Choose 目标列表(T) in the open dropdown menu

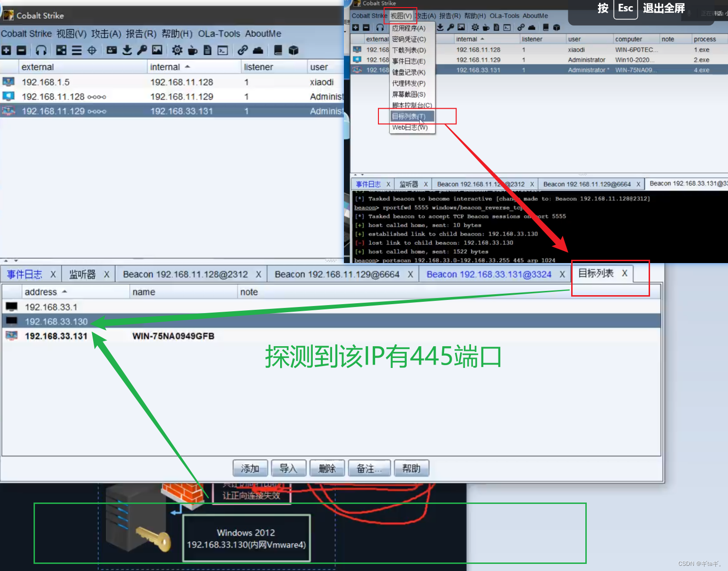coord(412,116)
